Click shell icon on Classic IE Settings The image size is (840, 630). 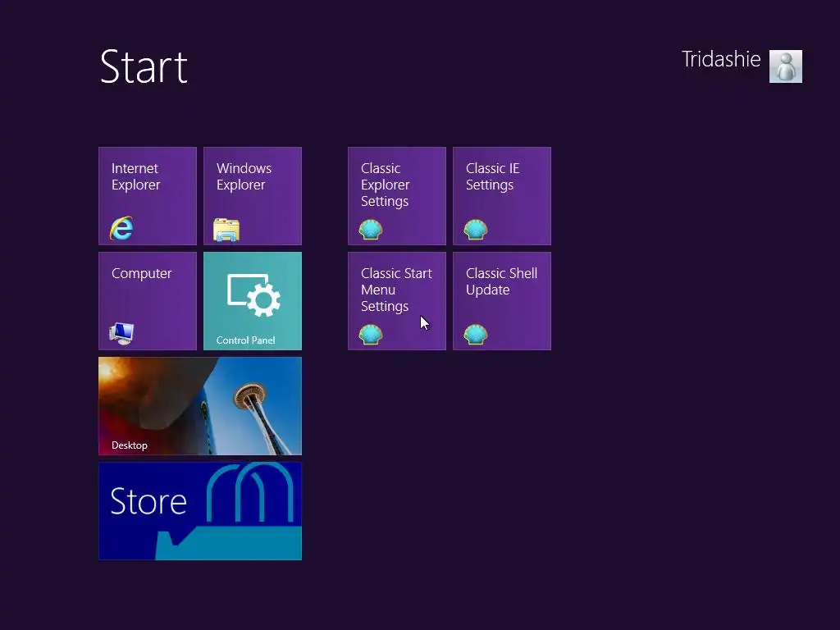coord(476,230)
